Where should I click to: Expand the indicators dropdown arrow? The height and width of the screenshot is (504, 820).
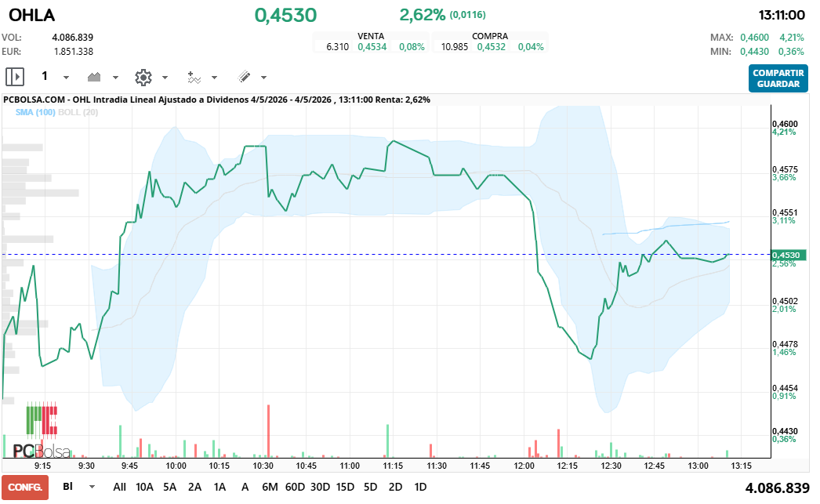point(214,78)
